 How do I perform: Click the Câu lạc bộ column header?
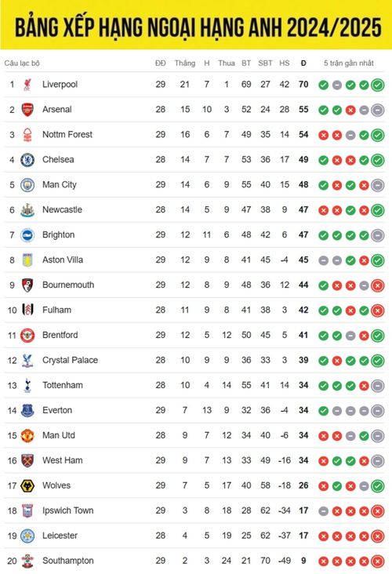click(22, 64)
